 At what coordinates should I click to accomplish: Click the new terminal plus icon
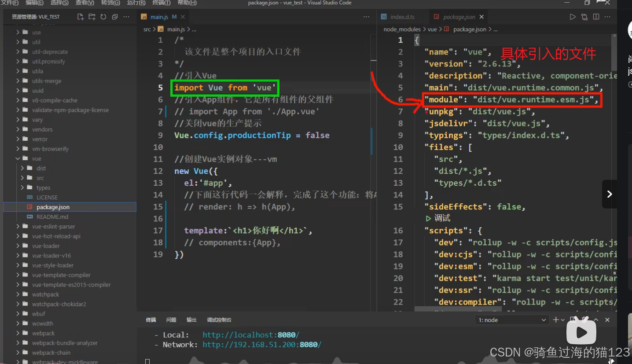556,320
